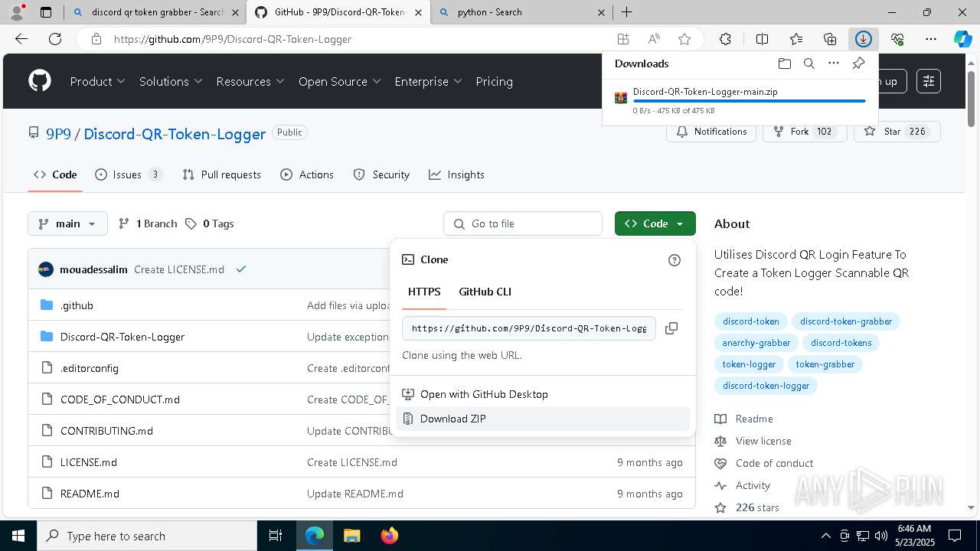The width and height of the screenshot is (980, 551).
Task: Click Open with GitHub Desktop
Action: point(543,394)
